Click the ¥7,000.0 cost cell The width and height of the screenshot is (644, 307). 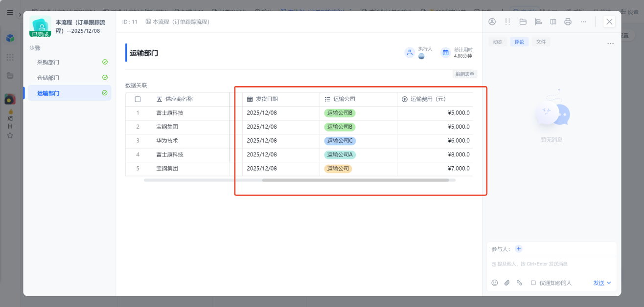pyautogui.click(x=435, y=169)
